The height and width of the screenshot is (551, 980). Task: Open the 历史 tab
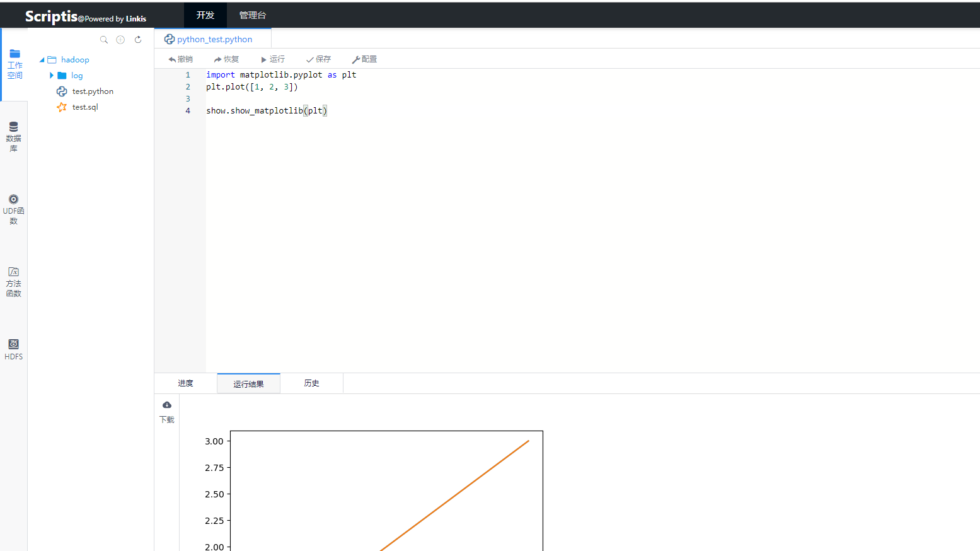click(x=311, y=383)
